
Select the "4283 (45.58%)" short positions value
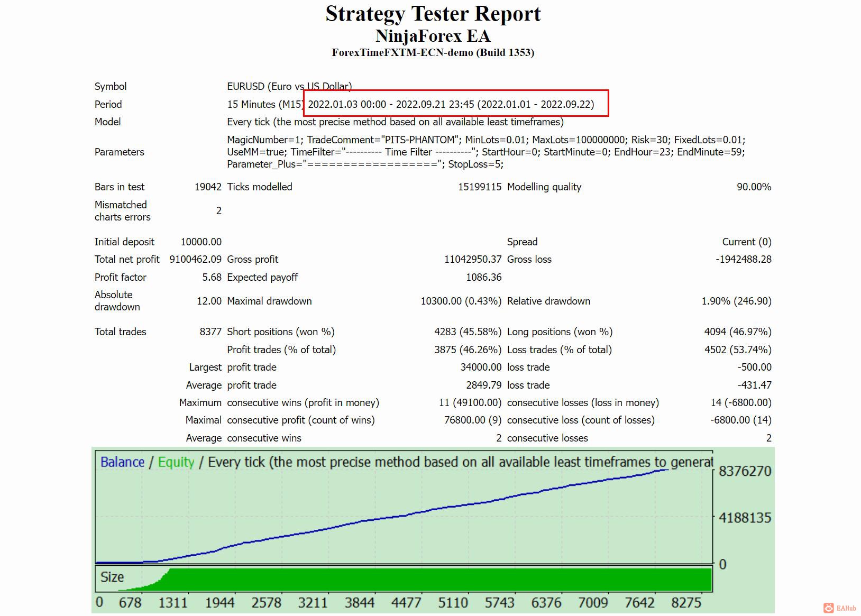[468, 332]
